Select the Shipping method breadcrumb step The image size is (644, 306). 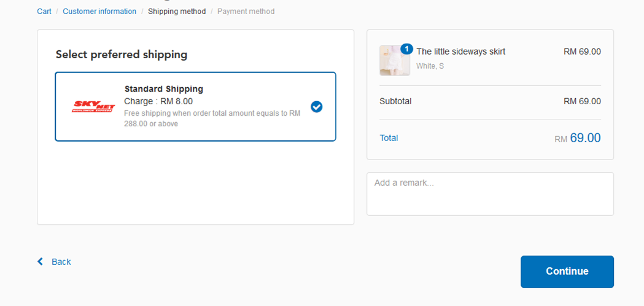[x=177, y=12]
